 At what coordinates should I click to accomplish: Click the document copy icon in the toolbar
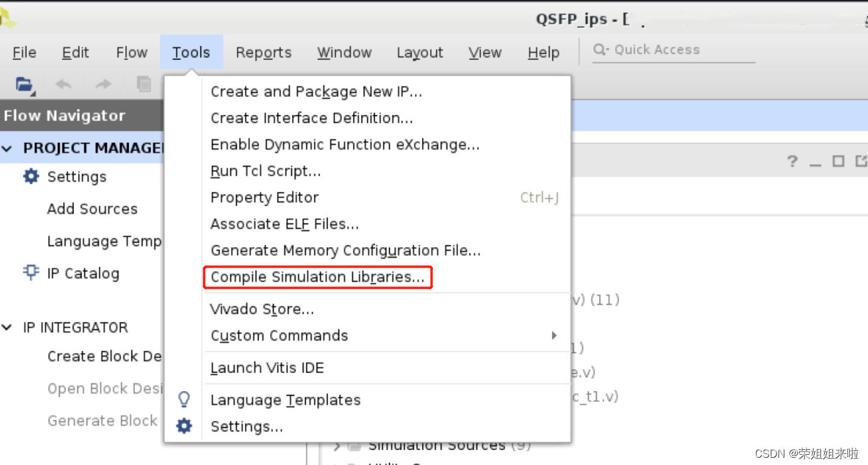point(144,85)
